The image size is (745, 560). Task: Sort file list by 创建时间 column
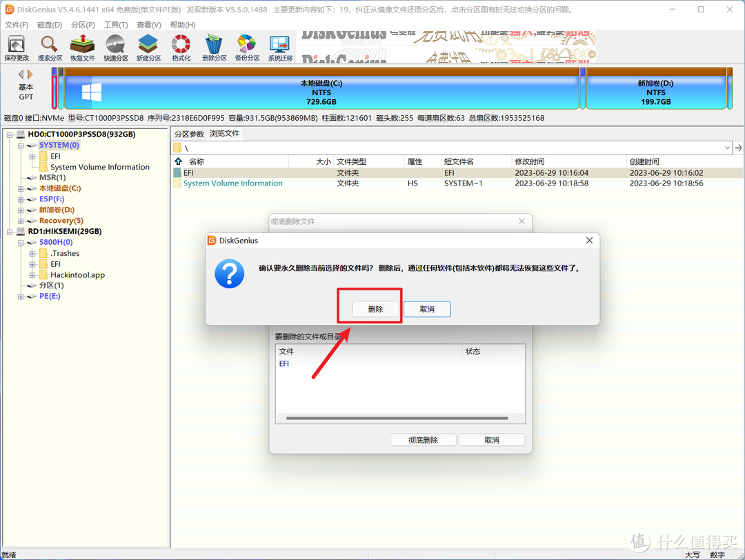(684, 161)
